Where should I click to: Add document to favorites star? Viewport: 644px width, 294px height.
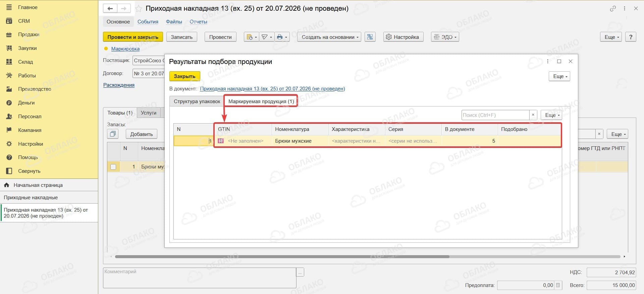click(139, 9)
